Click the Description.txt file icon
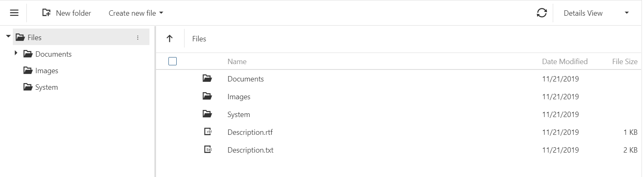Viewport: 644px width, 177px height. coord(208,150)
